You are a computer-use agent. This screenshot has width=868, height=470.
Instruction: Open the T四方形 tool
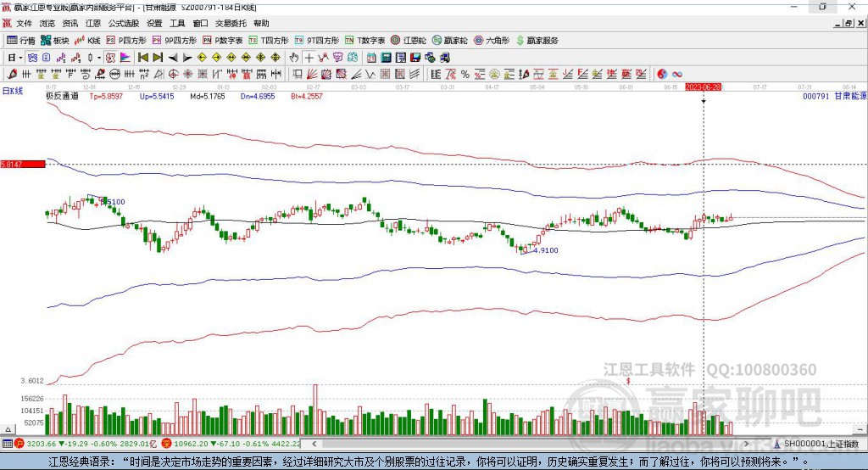click(x=269, y=41)
